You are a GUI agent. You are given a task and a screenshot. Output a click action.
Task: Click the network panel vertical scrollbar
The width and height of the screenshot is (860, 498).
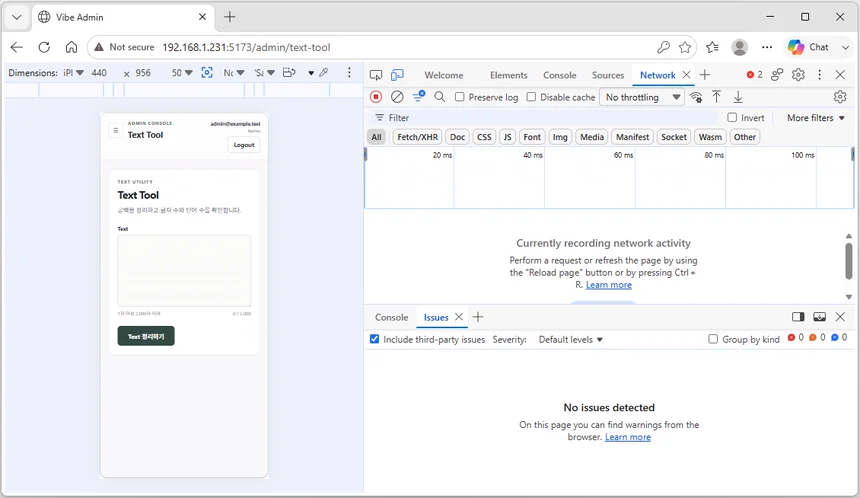click(x=848, y=259)
